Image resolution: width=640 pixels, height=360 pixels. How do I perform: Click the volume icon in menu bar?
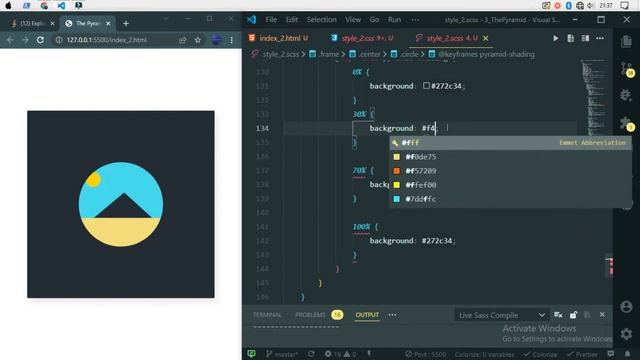pos(590,6)
